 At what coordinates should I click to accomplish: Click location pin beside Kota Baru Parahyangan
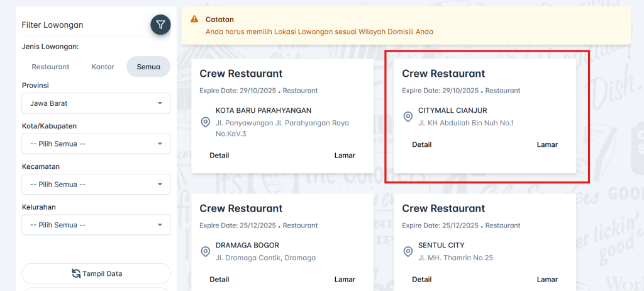point(205,122)
